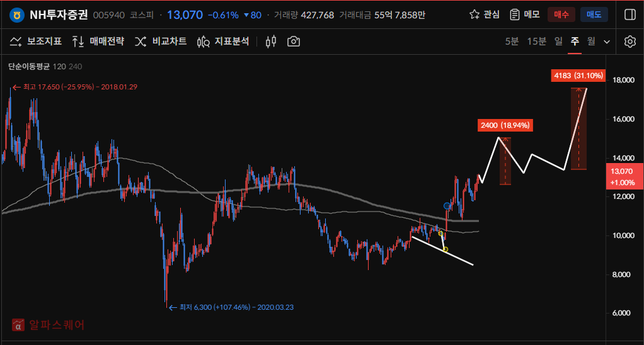Click the 13,070 price tag on axis
Image resolution: width=644 pixels, height=345 pixels.
click(x=624, y=176)
